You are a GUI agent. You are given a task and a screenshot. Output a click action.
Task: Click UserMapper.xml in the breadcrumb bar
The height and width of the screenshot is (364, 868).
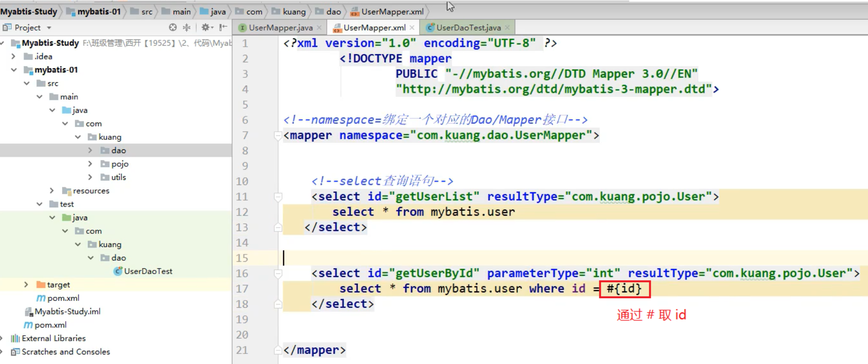pos(387,12)
